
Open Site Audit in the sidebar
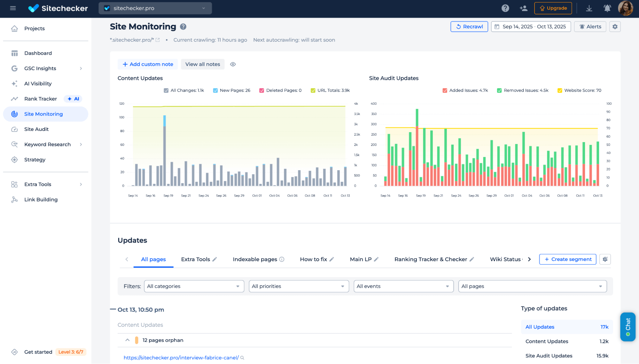click(36, 129)
